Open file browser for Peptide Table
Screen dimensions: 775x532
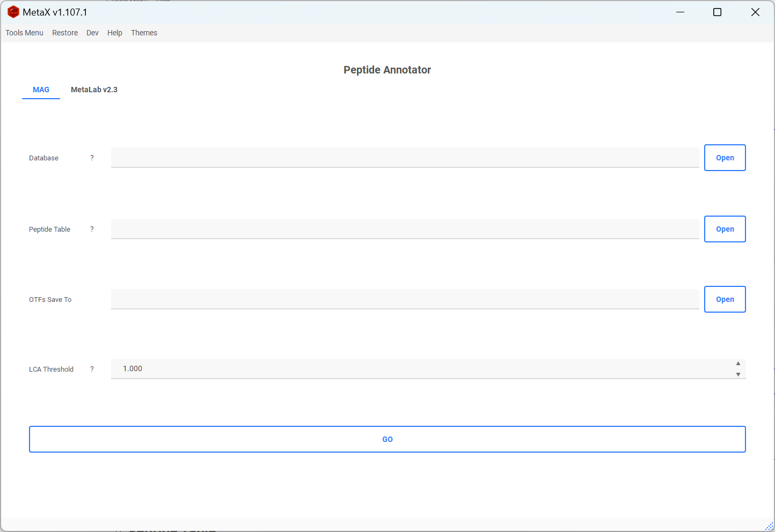[725, 229]
